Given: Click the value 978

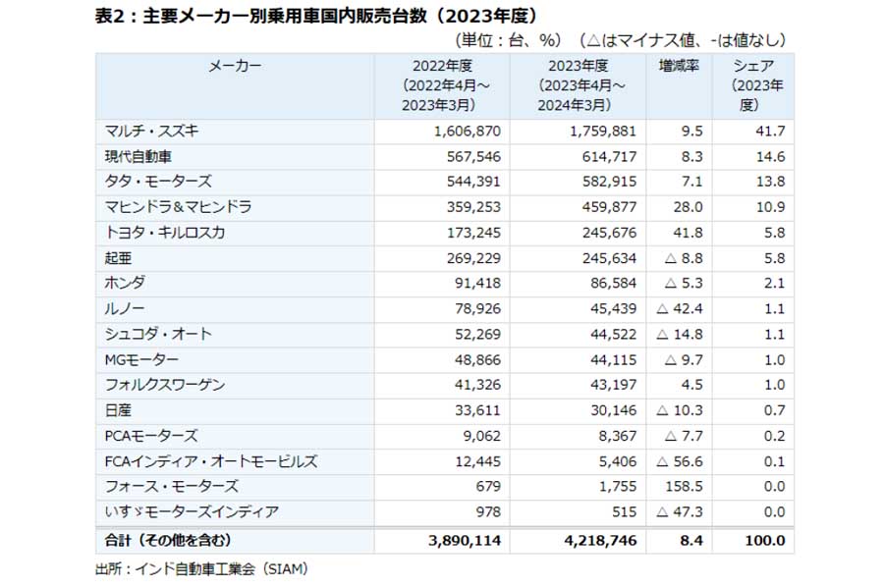Looking at the screenshot, I should tap(487, 511).
